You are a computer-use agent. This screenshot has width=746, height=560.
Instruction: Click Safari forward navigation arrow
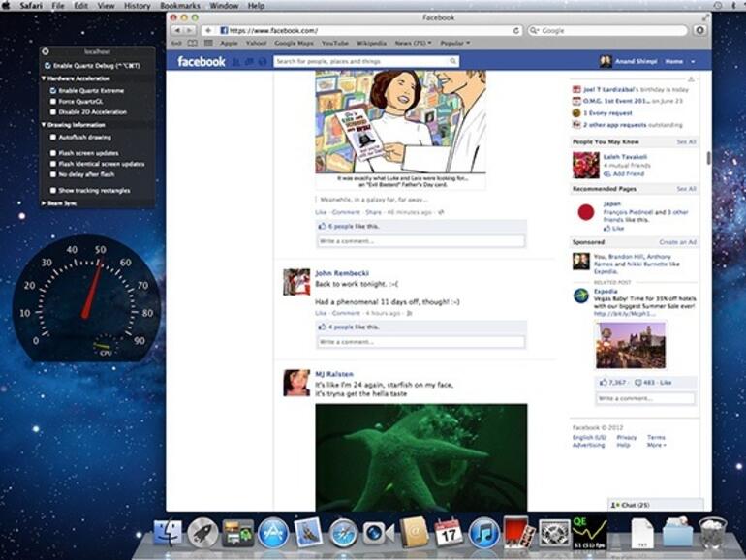(189, 30)
